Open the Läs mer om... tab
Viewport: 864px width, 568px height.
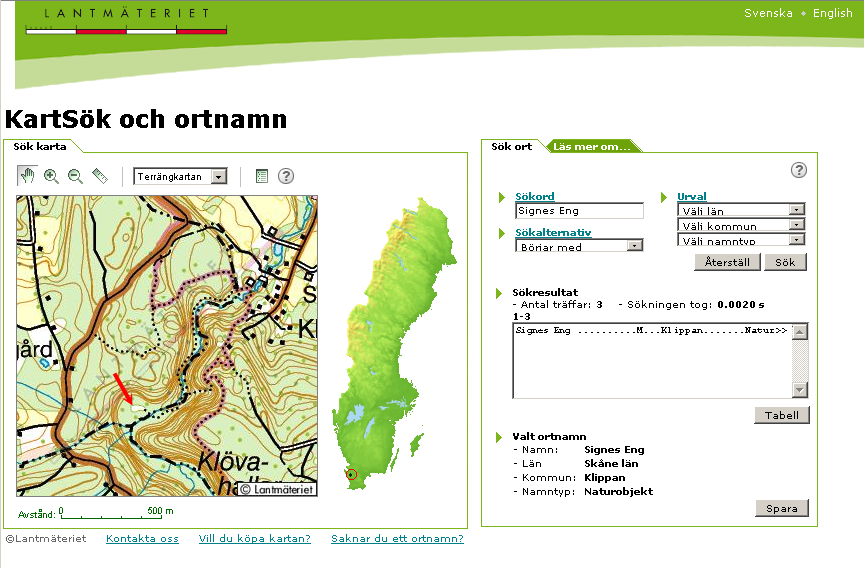coord(592,147)
